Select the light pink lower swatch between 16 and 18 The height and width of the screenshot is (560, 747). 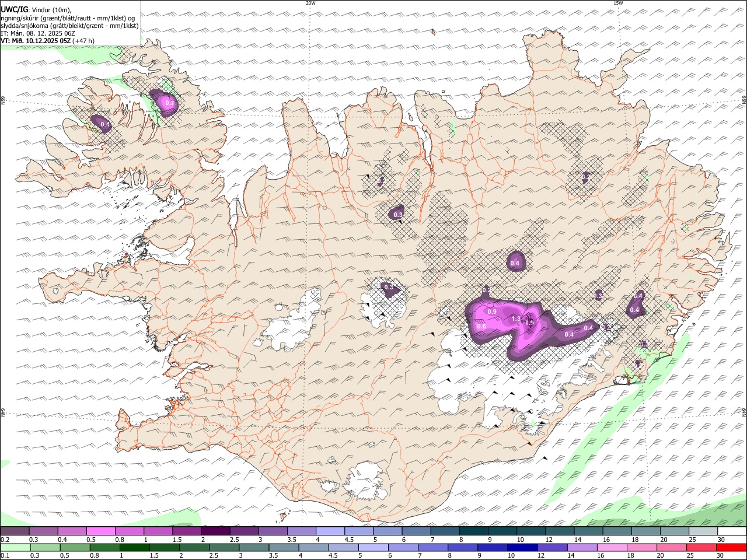[612, 548]
